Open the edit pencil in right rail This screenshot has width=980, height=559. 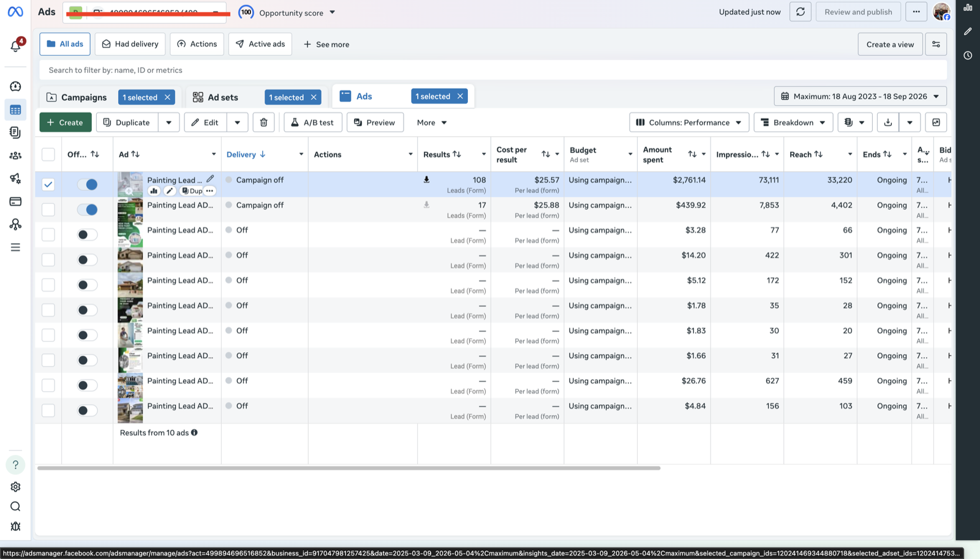click(968, 31)
